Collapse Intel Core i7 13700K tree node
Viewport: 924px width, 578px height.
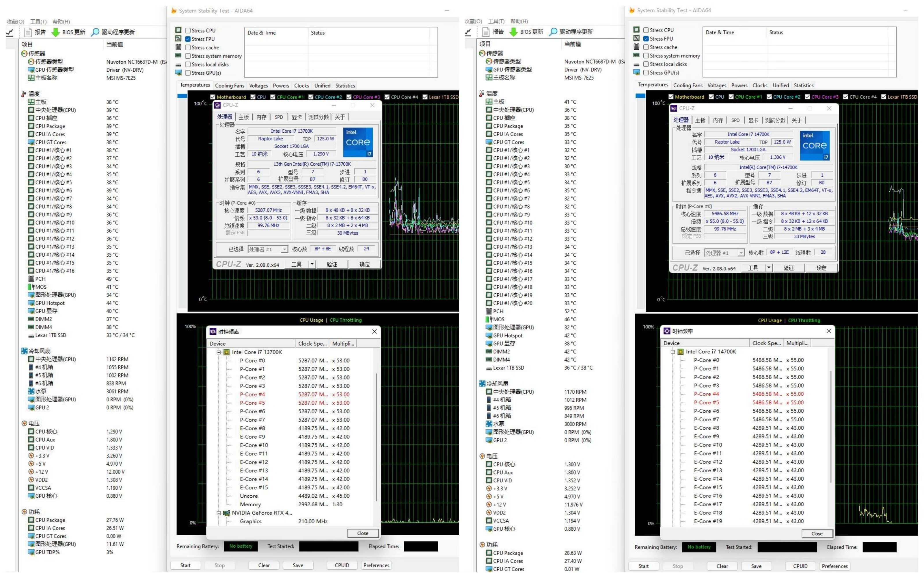click(219, 352)
